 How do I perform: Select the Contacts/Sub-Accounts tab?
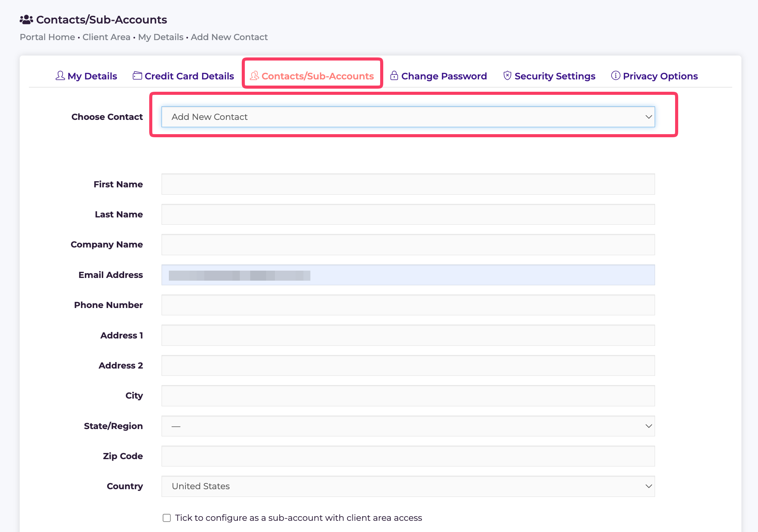312,76
